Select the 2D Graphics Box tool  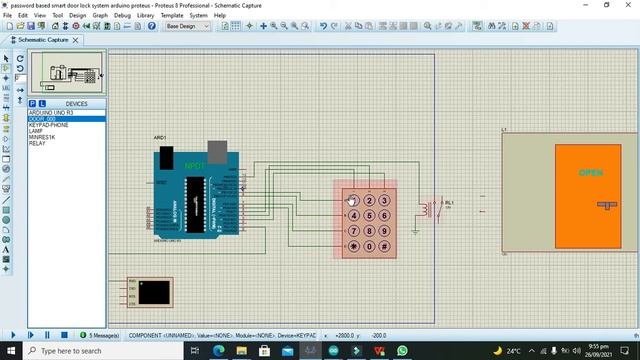[6, 210]
